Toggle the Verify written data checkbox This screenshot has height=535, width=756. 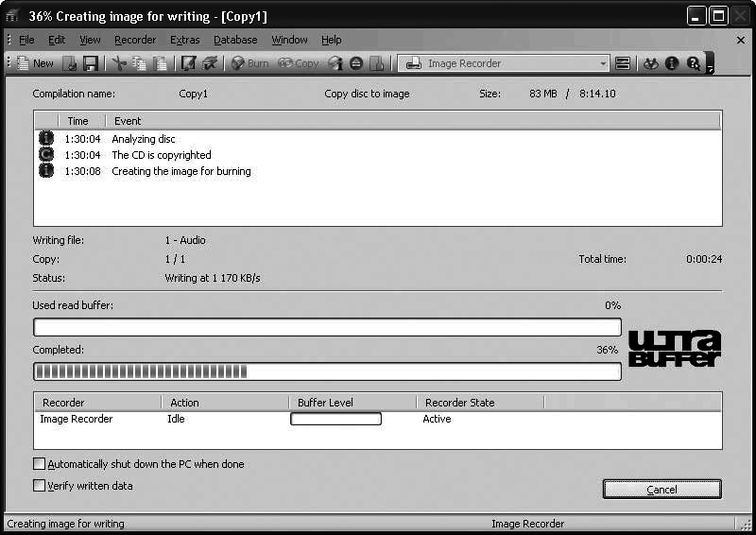tap(40, 486)
